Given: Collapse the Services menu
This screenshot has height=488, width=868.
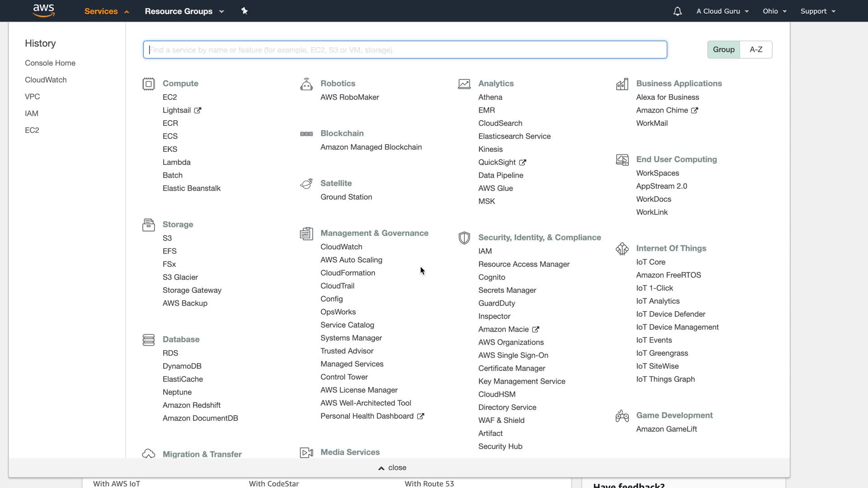Looking at the screenshot, I should coord(107,11).
